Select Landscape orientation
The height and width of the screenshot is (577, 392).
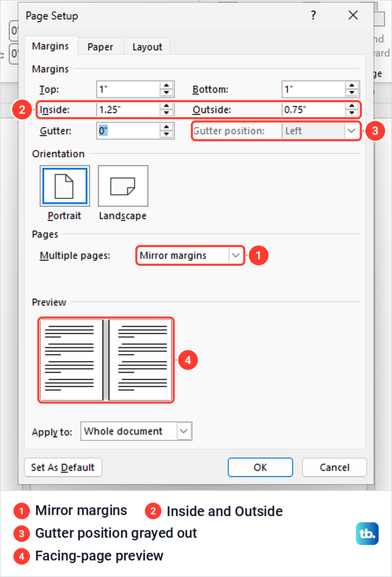tap(123, 186)
